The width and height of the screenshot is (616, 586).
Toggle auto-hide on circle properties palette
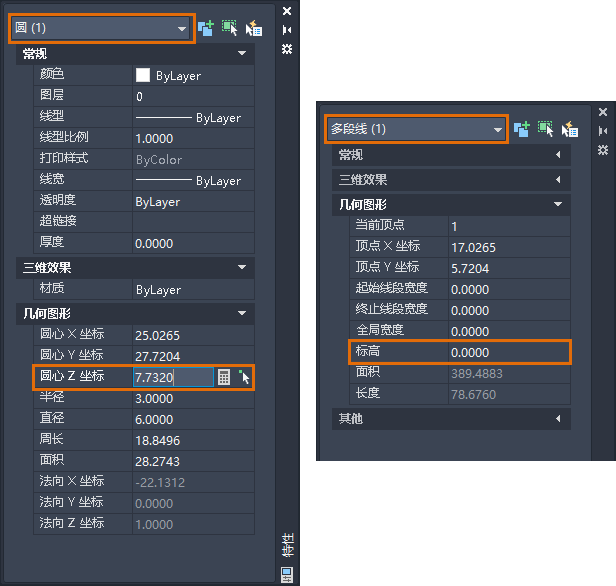tap(287, 30)
